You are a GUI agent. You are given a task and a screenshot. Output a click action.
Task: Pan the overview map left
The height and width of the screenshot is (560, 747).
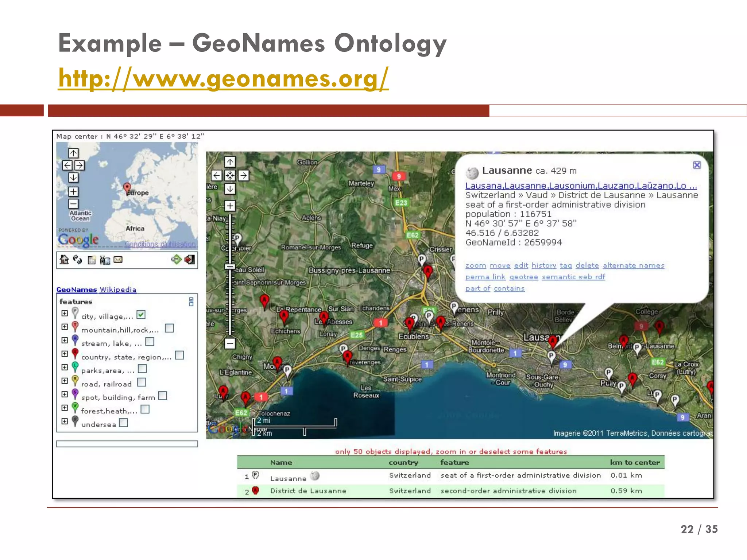(67, 166)
